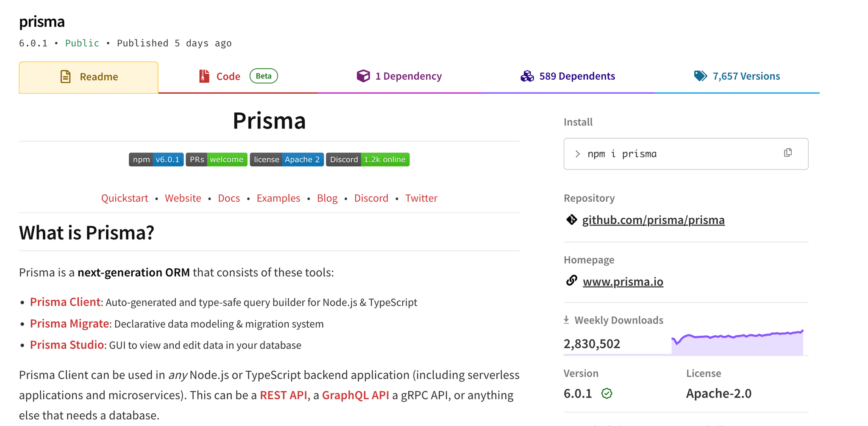The image size is (868, 426).
Task: Open the Blog link
Action: coord(327,198)
